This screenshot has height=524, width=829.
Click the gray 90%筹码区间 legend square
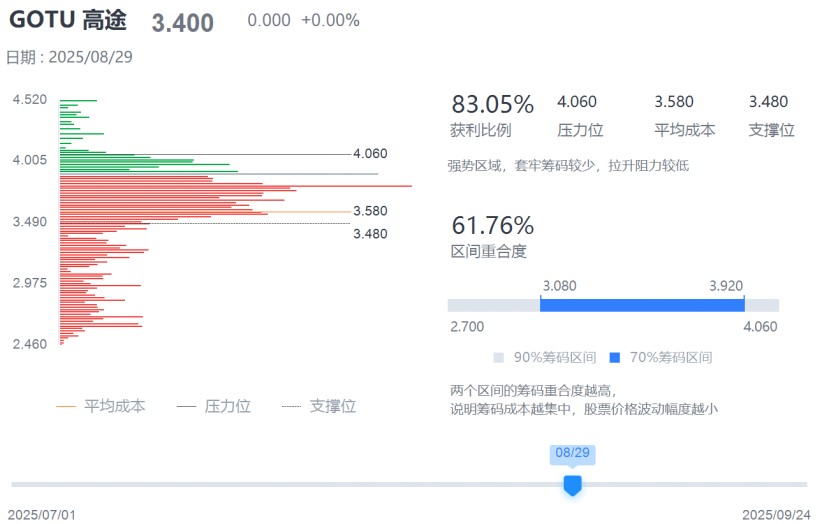[x=499, y=358]
